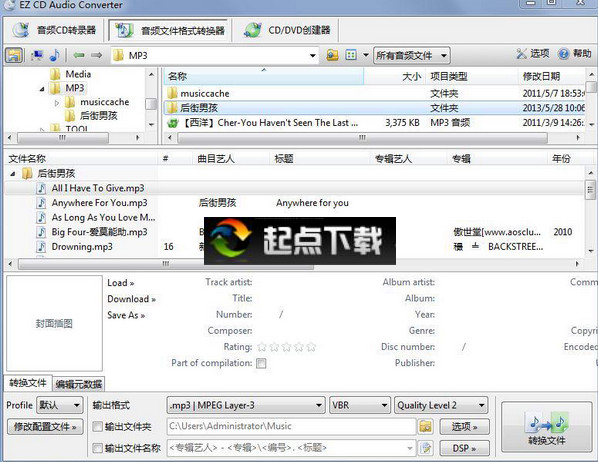The height and width of the screenshot is (462, 598).
Task: Open 帮助 help
Action: coord(575,54)
